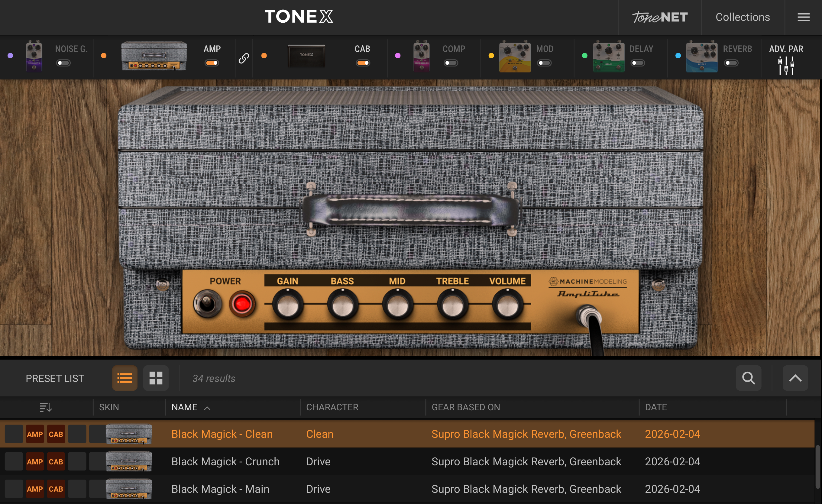This screenshot has height=504, width=822.
Task: Click the DELAY module label
Action: tap(641, 49)
